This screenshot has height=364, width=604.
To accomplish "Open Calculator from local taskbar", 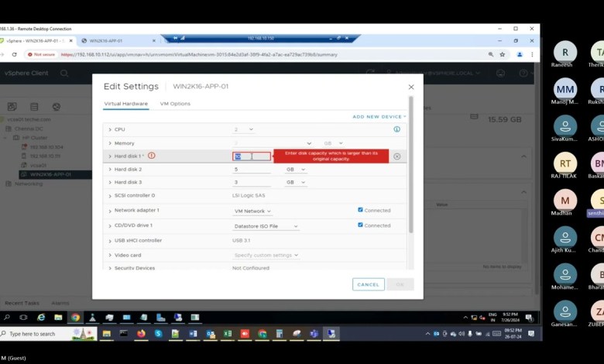I will pos(280,334).
